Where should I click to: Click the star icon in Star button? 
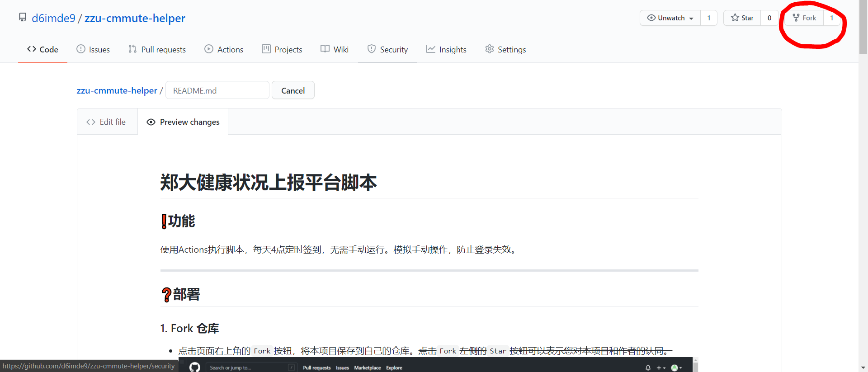point(735,18)
